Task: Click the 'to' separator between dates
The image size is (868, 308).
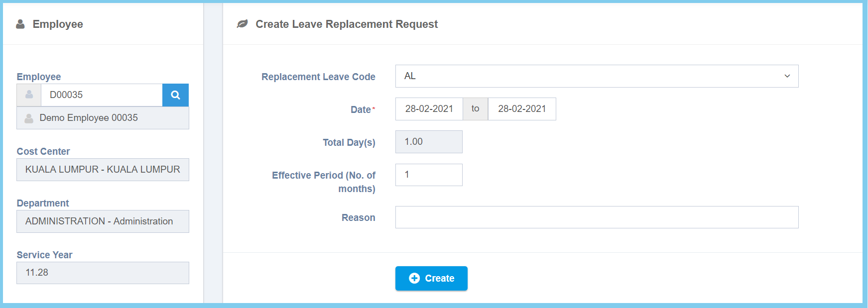Action: (475, 109)
